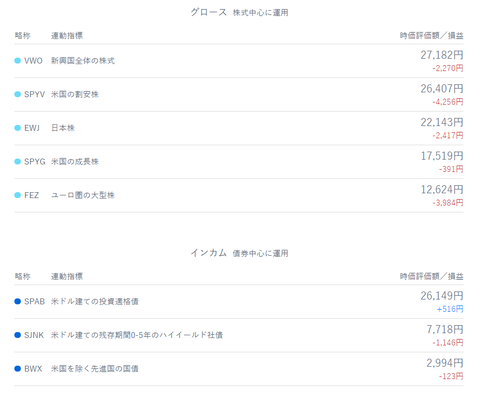Click the SPAB valuation 26,149円
The width and height of the screenshot is (480, 402).
[x=442, y=296]
